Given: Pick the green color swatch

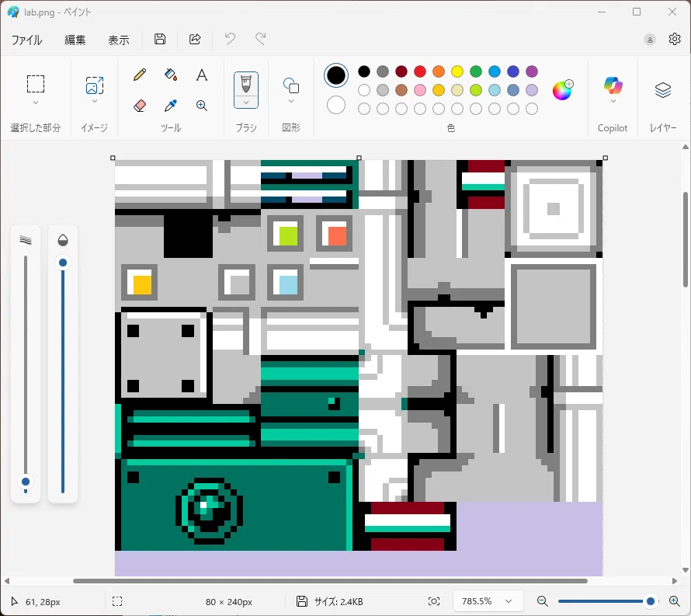Looking at the screenshot, I should (476, 71).
